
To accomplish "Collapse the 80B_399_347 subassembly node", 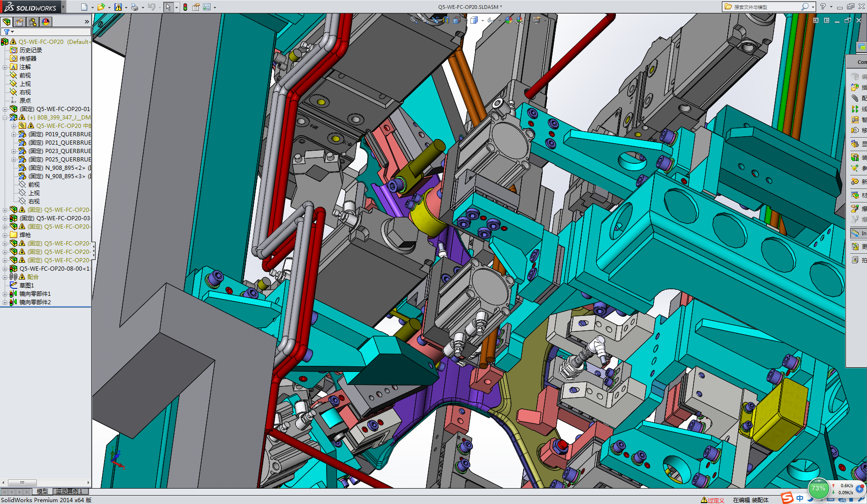I will (5, 118).
